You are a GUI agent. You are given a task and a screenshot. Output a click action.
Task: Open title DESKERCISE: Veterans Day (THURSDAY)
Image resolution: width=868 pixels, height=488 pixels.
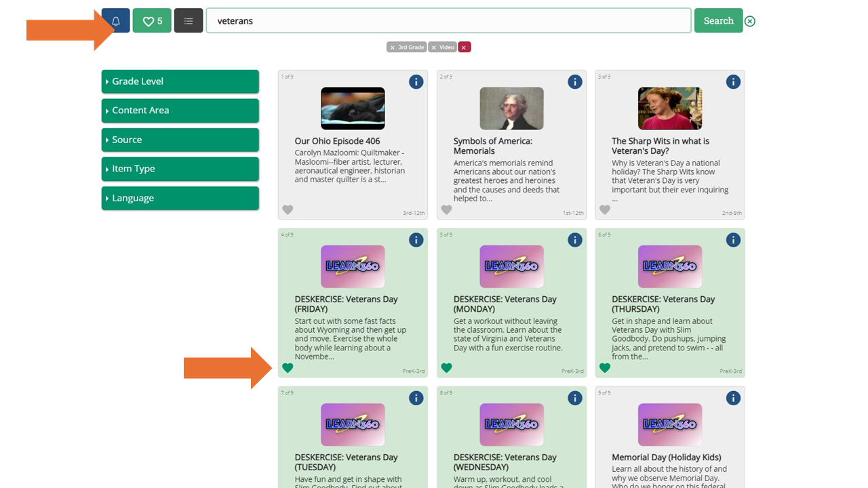(x=664, y=304)
